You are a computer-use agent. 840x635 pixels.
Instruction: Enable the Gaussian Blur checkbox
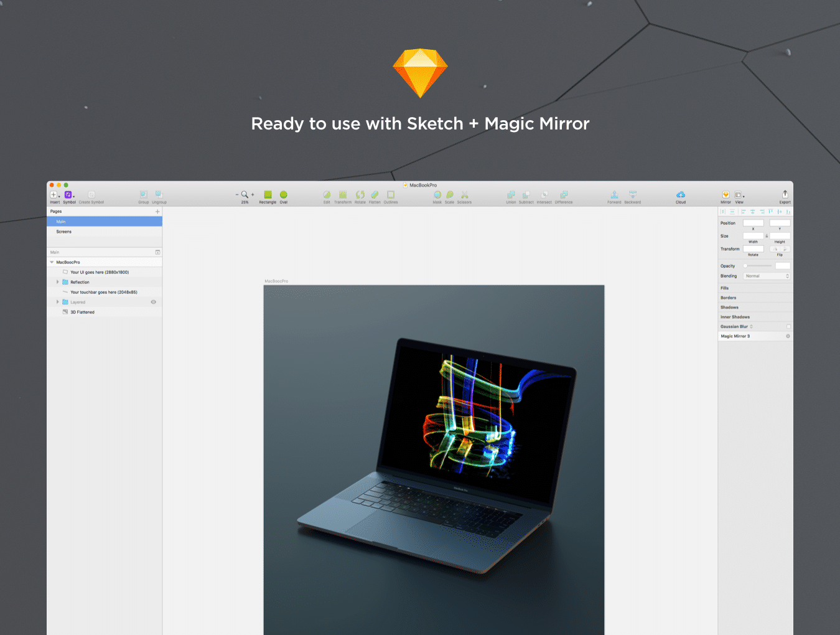[788, 327]
